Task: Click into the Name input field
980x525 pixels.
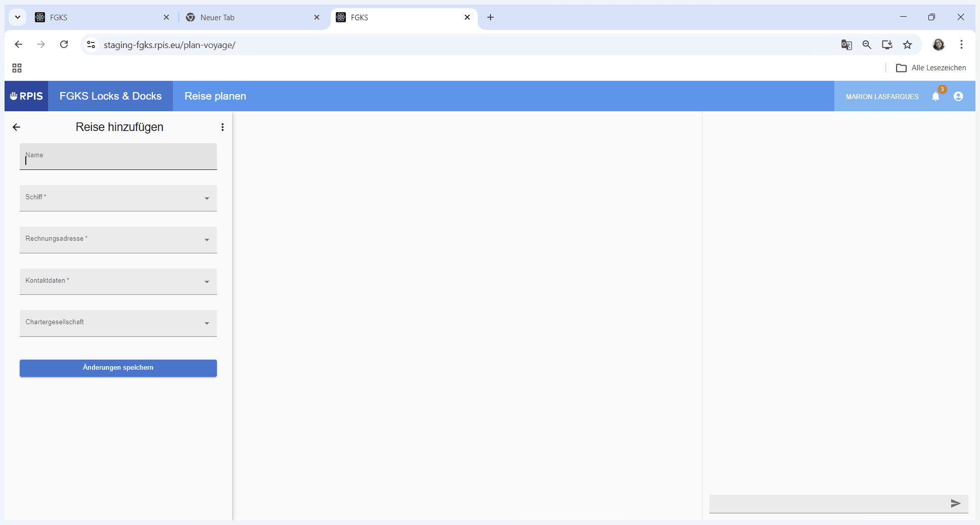Action: click(x=118, y=156)
